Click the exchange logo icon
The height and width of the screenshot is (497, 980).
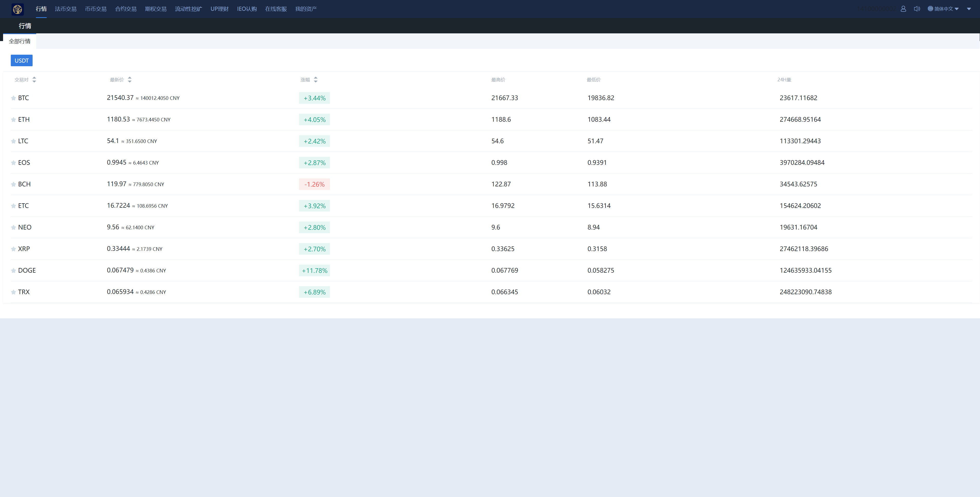[17, 9]
